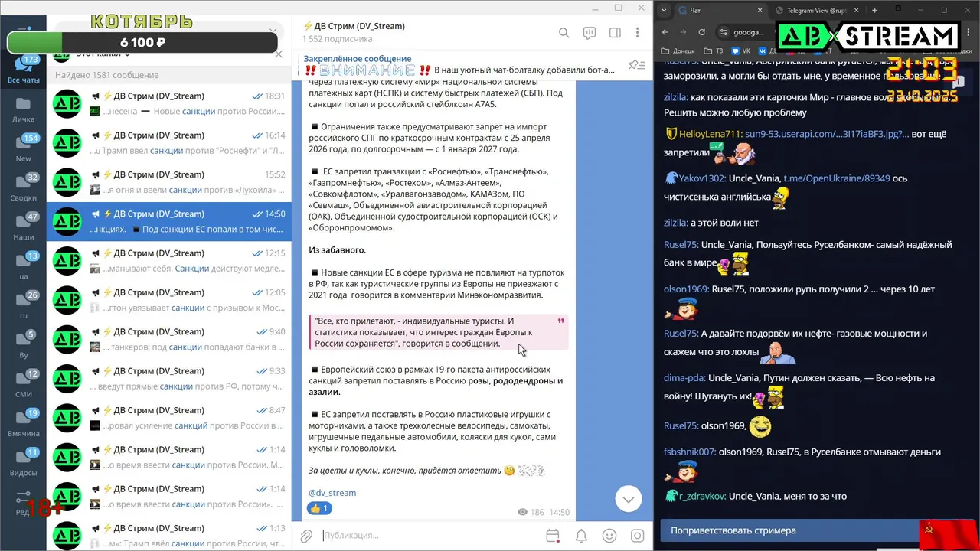Reload the browser page
The height and width of the screenshot is (551, 980).
(x=702, y=32)
